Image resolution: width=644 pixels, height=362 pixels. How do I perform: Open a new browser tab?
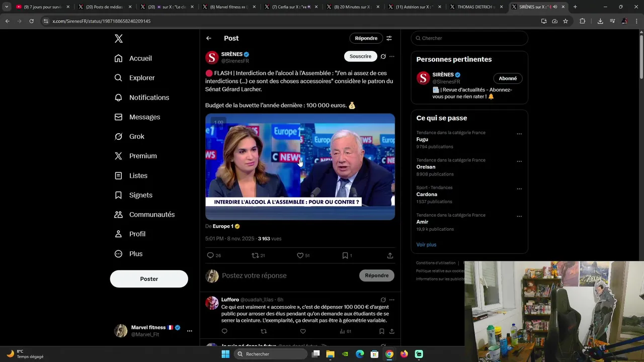pyautogui.click(x=575, y=7)
